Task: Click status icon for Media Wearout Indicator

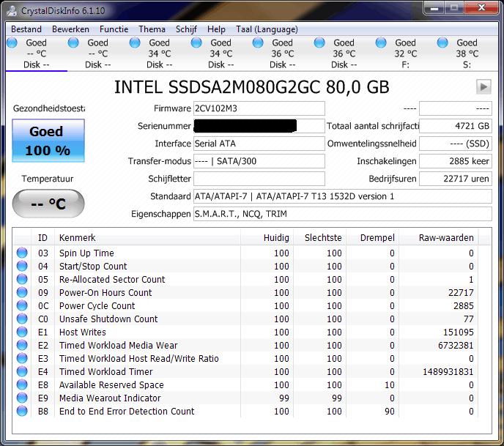Action: pos(22,398)
